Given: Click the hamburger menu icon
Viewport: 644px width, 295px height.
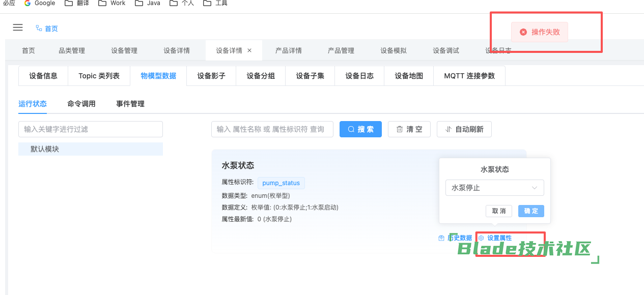Looking at the screenshot, I should (x=18, y=28).
